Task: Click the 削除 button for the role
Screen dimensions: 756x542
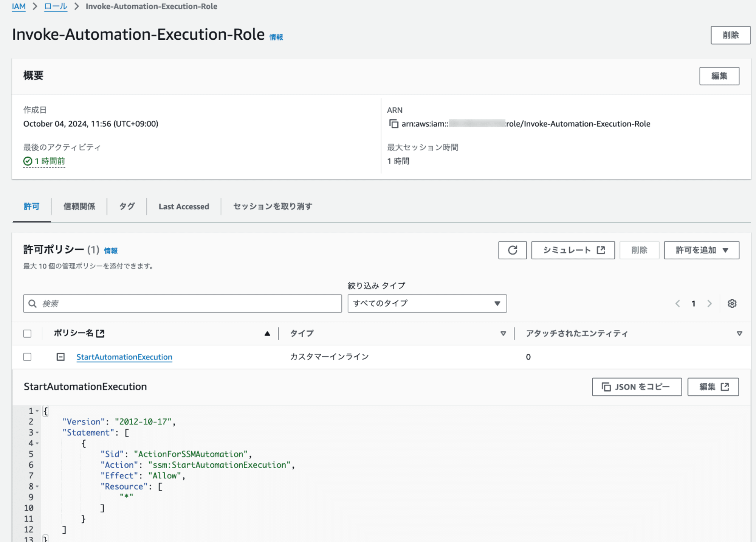Action: coord(730,35)
